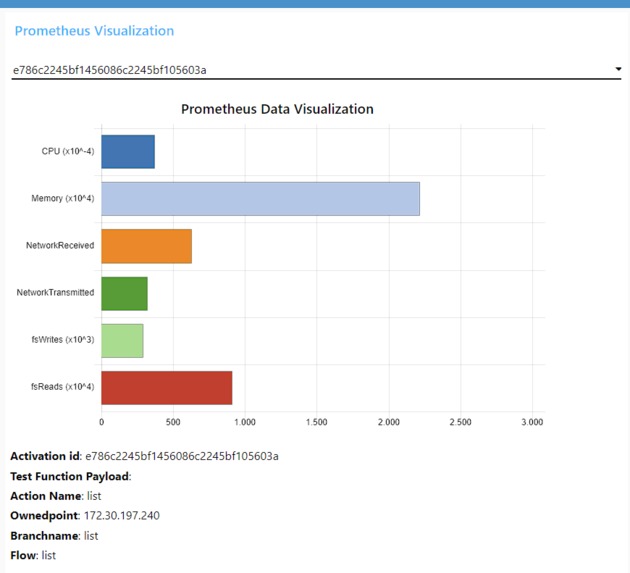Click the orange NetworkReceived bar
Screen dimensions: 630x573
point(146,246)
